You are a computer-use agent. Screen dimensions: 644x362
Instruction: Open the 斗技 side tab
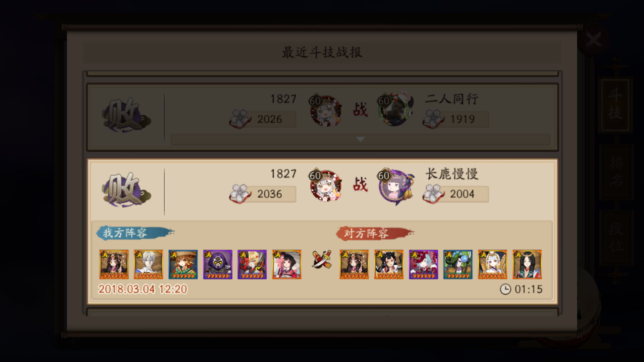(615, 105)
